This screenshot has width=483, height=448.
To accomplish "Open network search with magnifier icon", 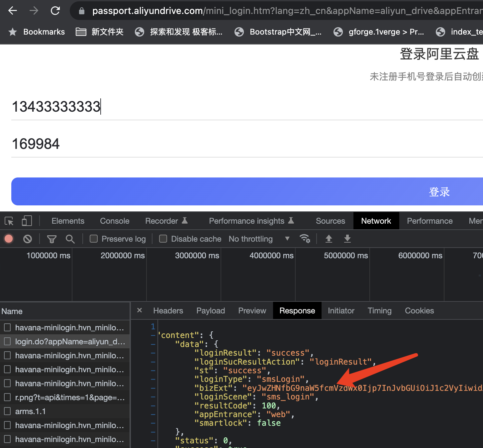I will tap(70, 239).
